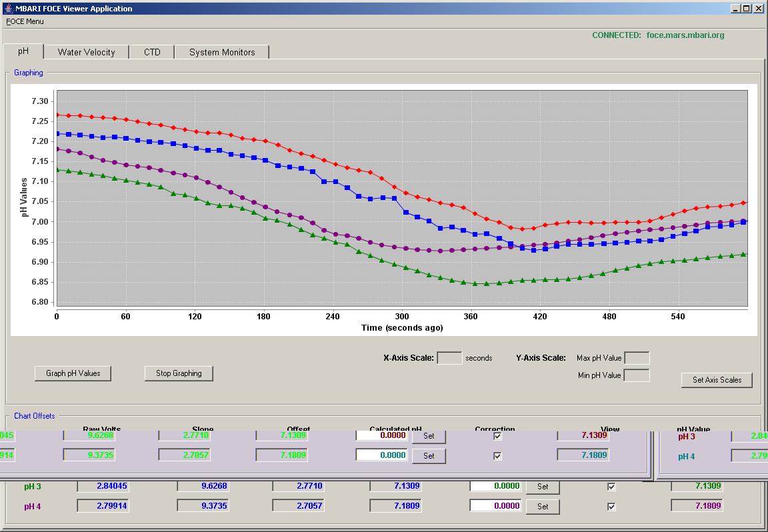Toggle the pH 3 View checkbox
This screenshot has height=532, width=768.
pyautogui.click(x=611, y=487)
